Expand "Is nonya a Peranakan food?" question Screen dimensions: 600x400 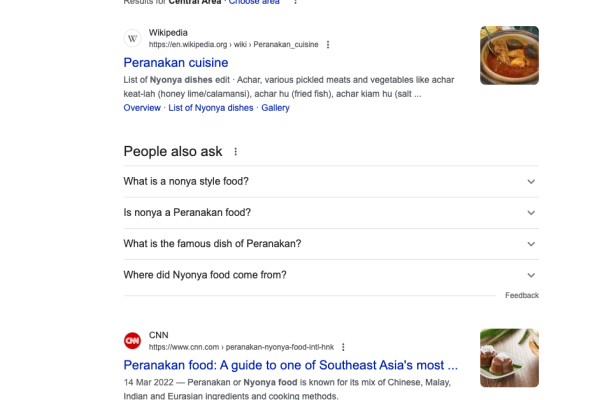point(331,213)
